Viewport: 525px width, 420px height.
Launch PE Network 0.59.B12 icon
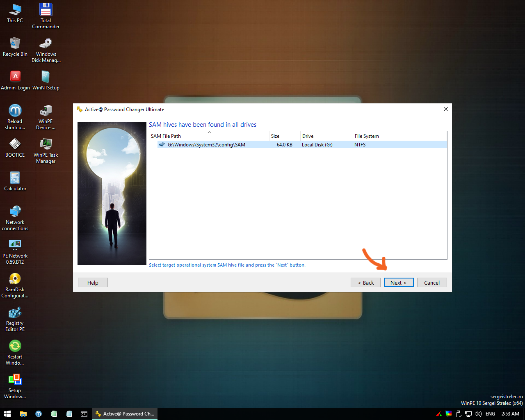[15, 251]
